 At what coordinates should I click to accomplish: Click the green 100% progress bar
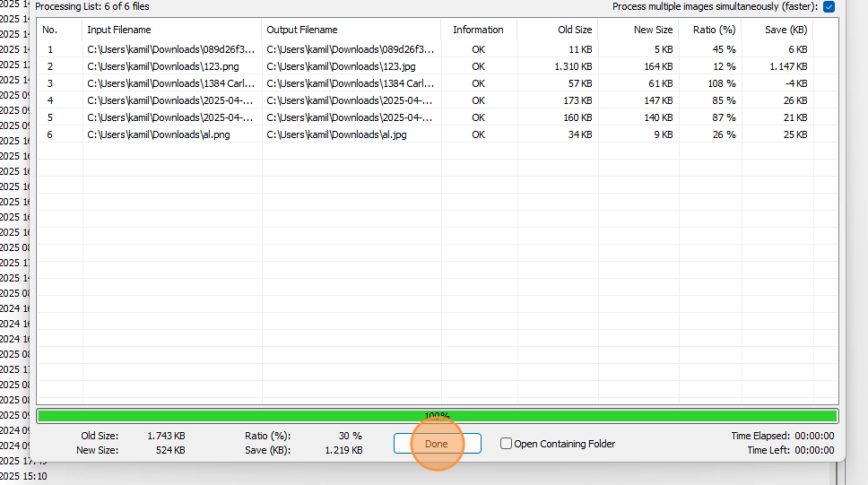pos(437,416)
